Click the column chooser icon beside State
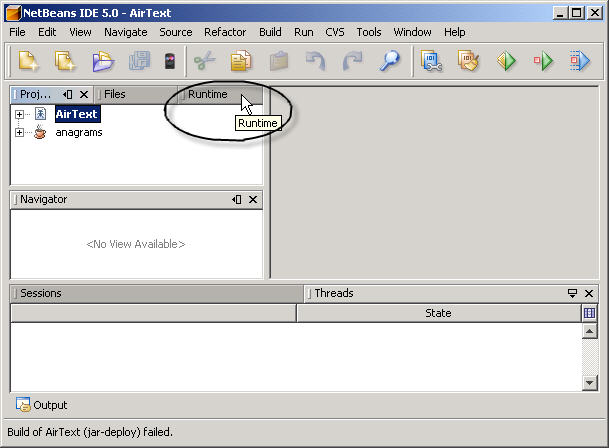Image resolution: width=609 pixels, height=448 pixels. [x=589, y=313]
